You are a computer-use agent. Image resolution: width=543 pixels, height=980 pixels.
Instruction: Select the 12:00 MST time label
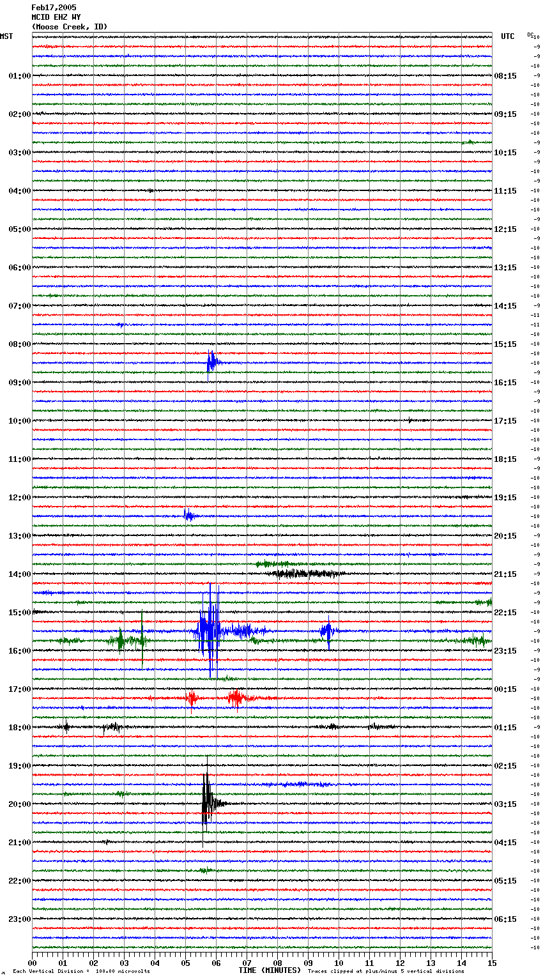coord(20,498)
